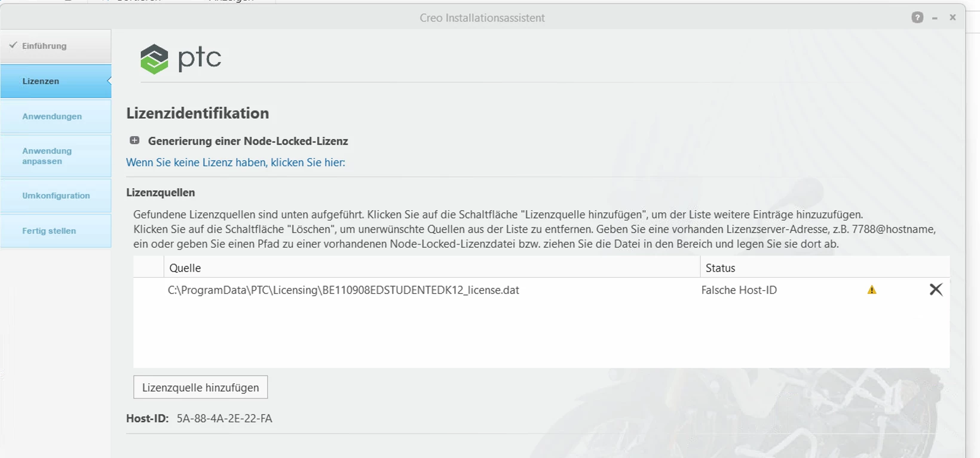Click the Status column header

[x=825, y=268]
